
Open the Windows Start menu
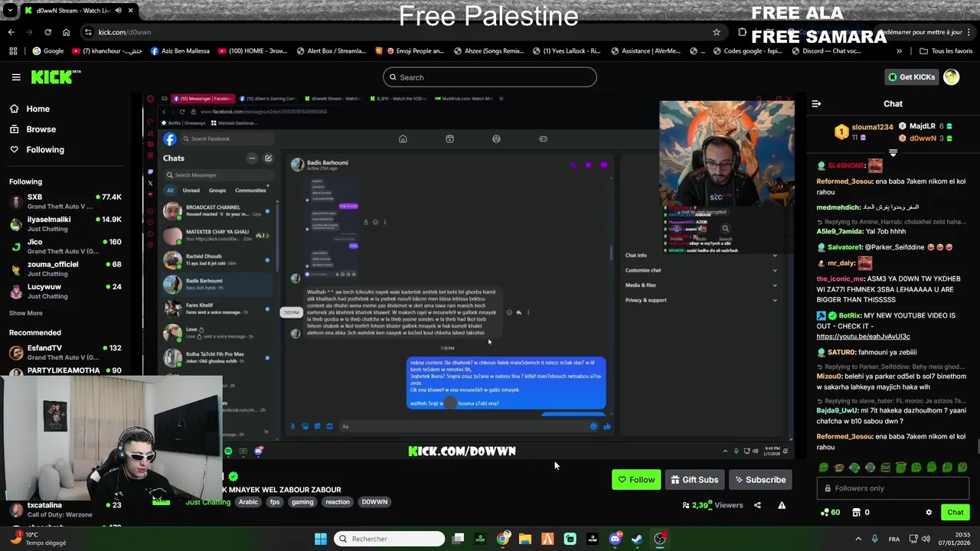[321, 539]
